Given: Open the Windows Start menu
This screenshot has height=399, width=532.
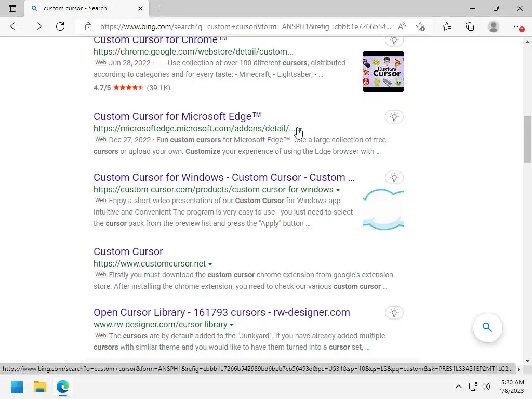Looking at the screenshot, I should [x=17, y=387].
